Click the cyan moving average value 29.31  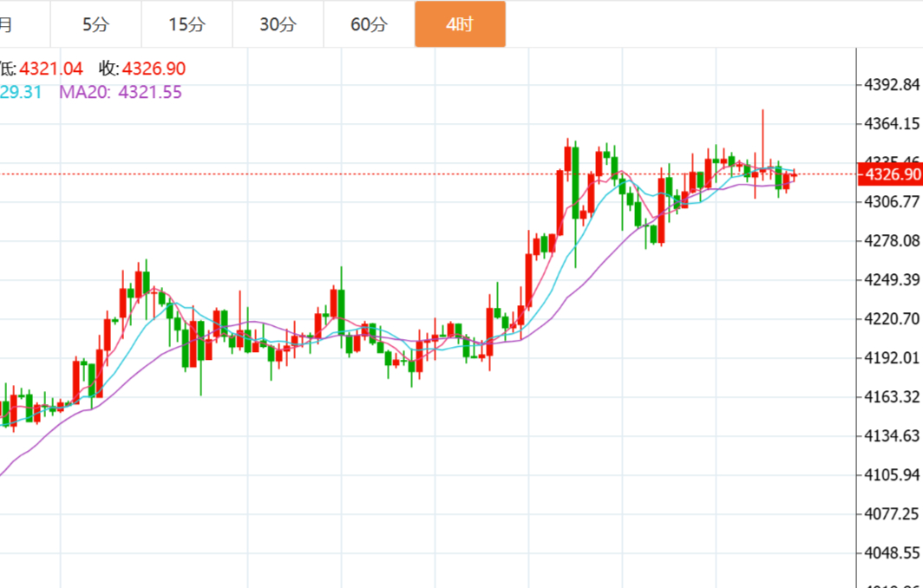21,92
